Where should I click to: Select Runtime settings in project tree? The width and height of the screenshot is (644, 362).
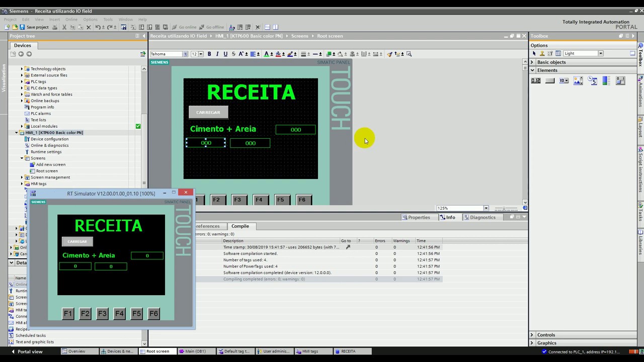click(x=46, y=152)
